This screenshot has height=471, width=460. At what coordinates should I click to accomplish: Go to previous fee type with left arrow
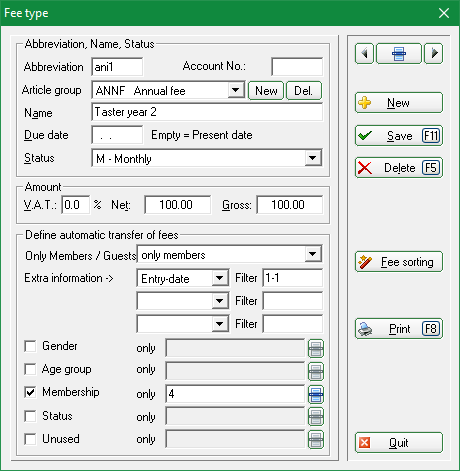(364, 53)
